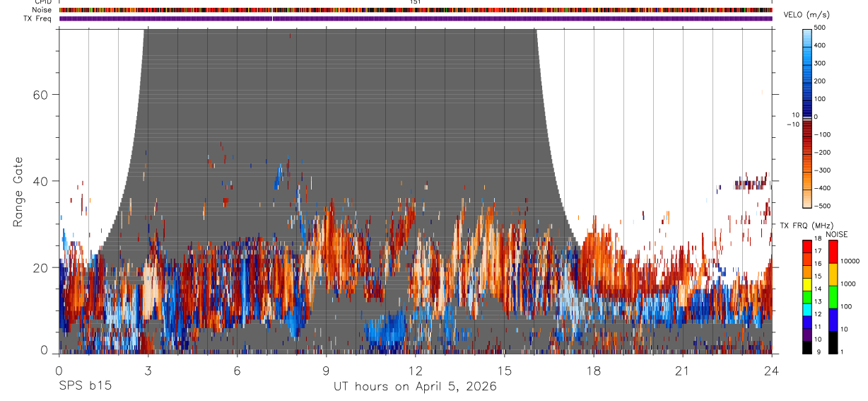The height and width of the screenshot is (401, 868).
Task: Click velocity scale value 300
Action: pyautogui.click(x=820, y=63)
